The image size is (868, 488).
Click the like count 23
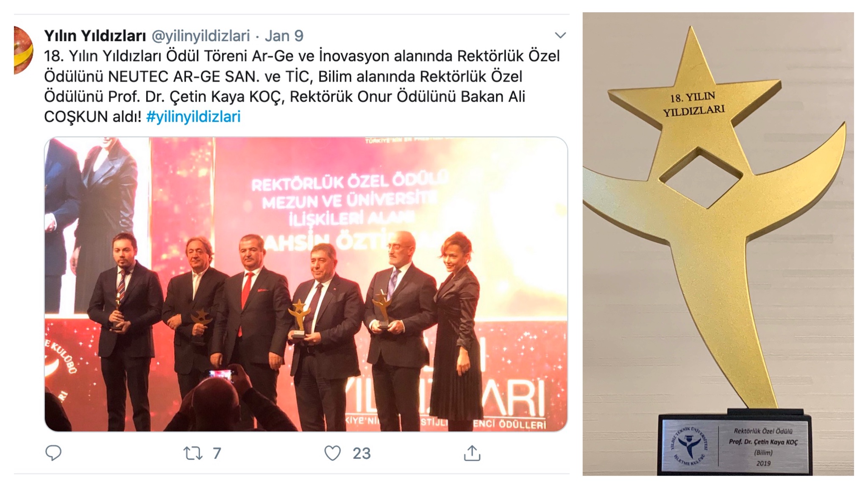[x=362, y=453]
